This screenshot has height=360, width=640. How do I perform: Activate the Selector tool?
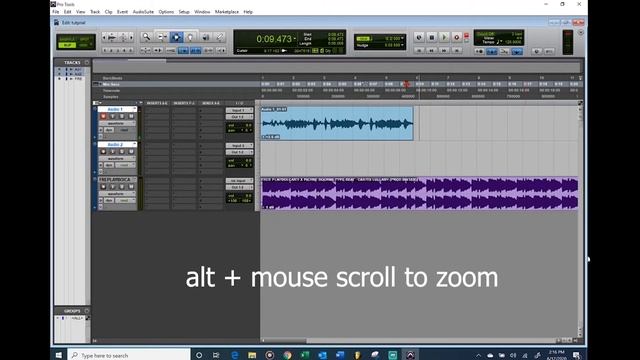pyautogui.click(x=176, y=38)
